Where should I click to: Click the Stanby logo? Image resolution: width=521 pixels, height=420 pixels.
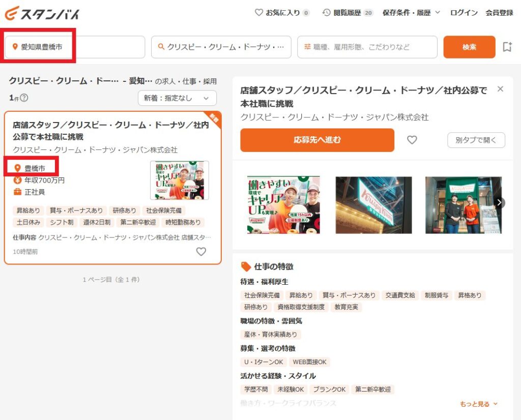(x=42, y=13)
